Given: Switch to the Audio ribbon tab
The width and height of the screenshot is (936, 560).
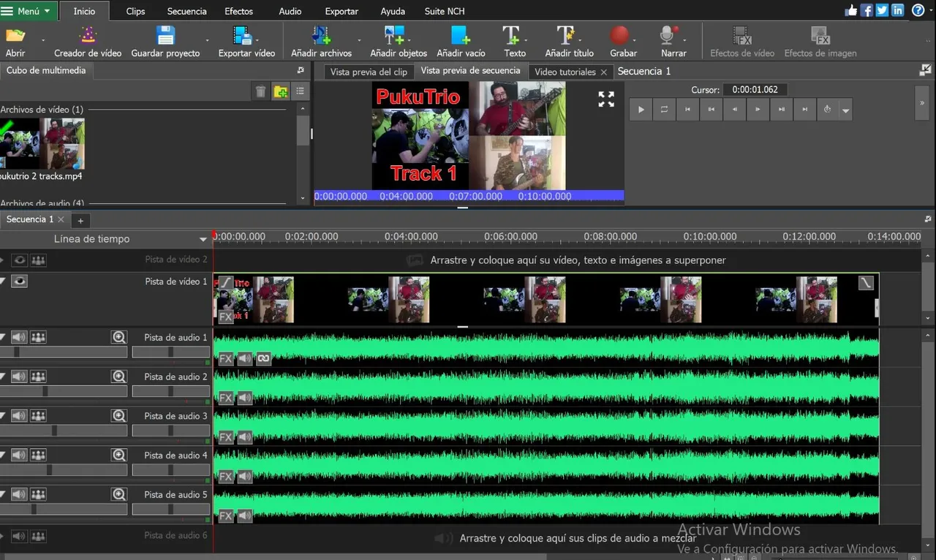Looking at the screenshot, I should point(290,11).
